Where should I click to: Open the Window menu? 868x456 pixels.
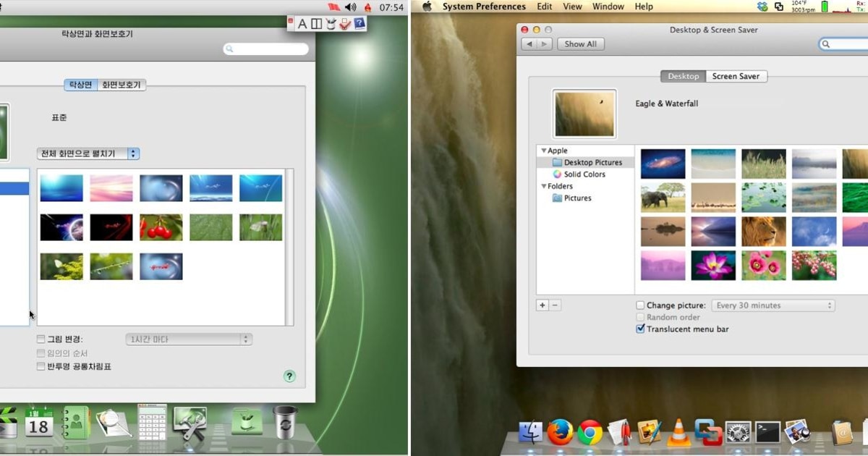click(x=608, y=7)
